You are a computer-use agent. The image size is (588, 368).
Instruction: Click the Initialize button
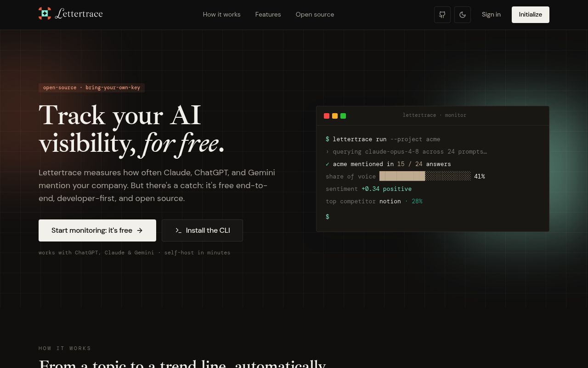[x=531, y=15]
